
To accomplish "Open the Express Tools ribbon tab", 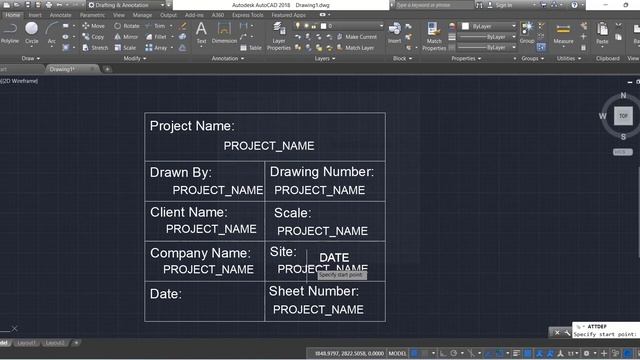I will pyautogui.click(x=248, y=15).
